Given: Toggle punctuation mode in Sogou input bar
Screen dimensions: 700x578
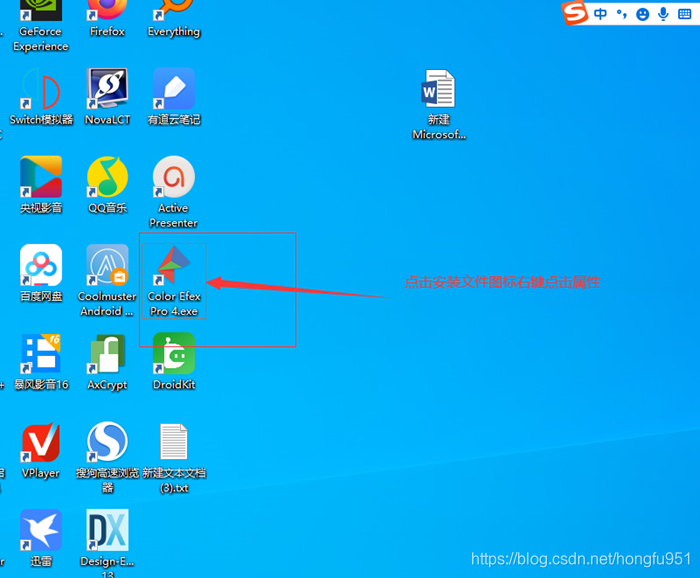Looking at the screenshot, I should [x=621, y=14].
